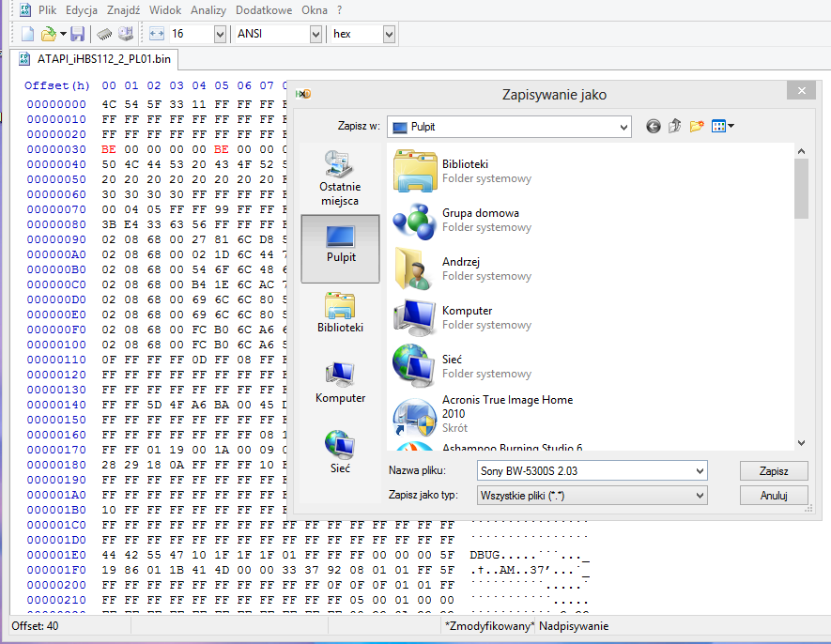
Task: Click the Open file folder icon
Action: [49, 34]
